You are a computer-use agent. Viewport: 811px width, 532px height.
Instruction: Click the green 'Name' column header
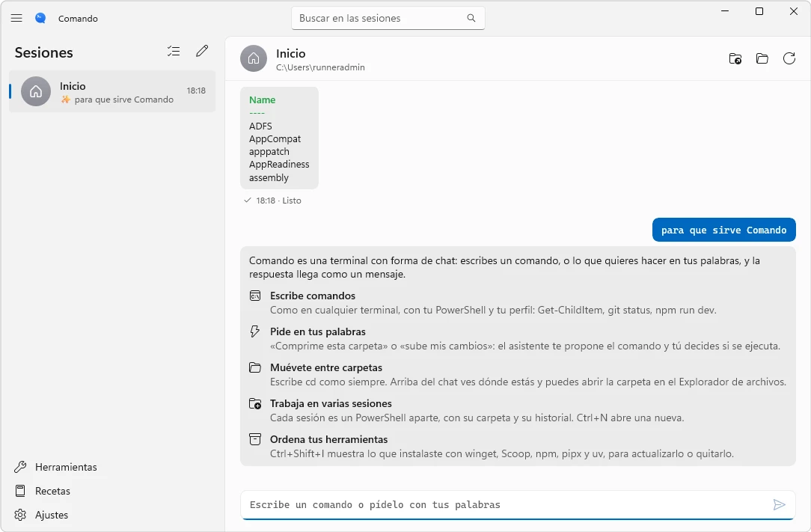pos(263,100)
